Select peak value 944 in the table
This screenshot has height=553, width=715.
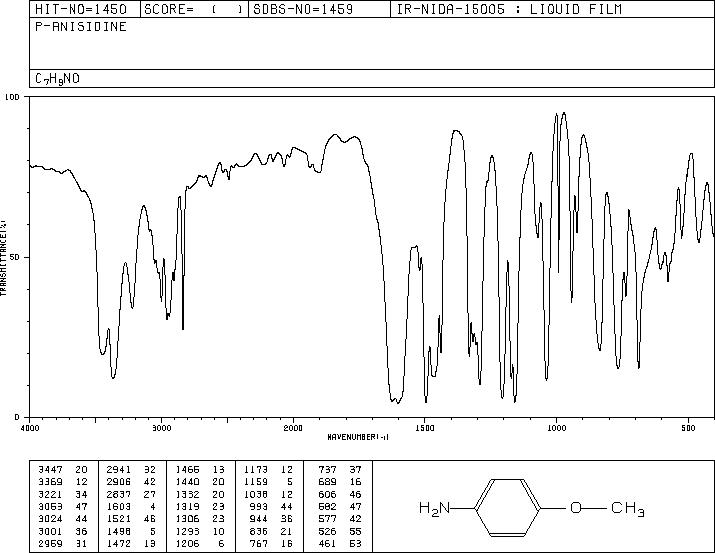(259, 519)
